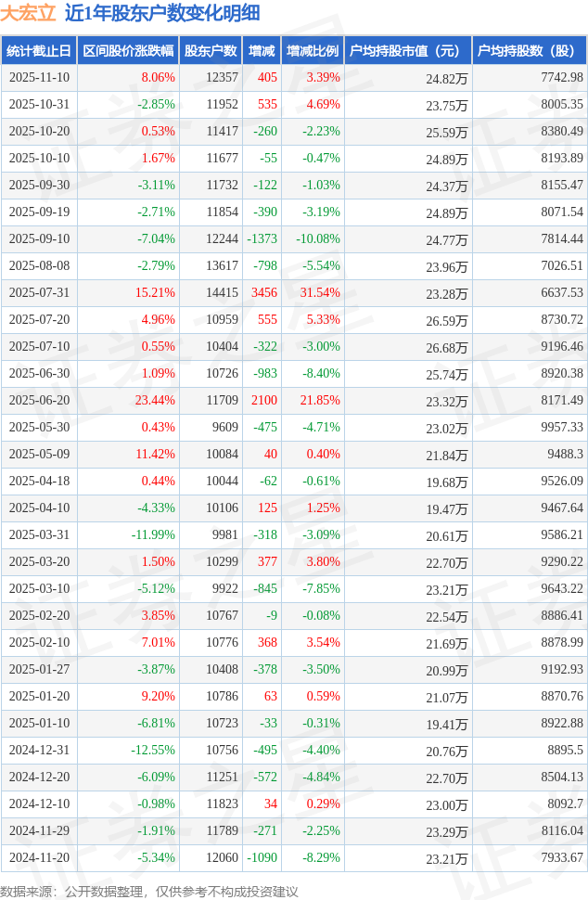Select the 区间股价涨跌幅 column header

(127, 51)
